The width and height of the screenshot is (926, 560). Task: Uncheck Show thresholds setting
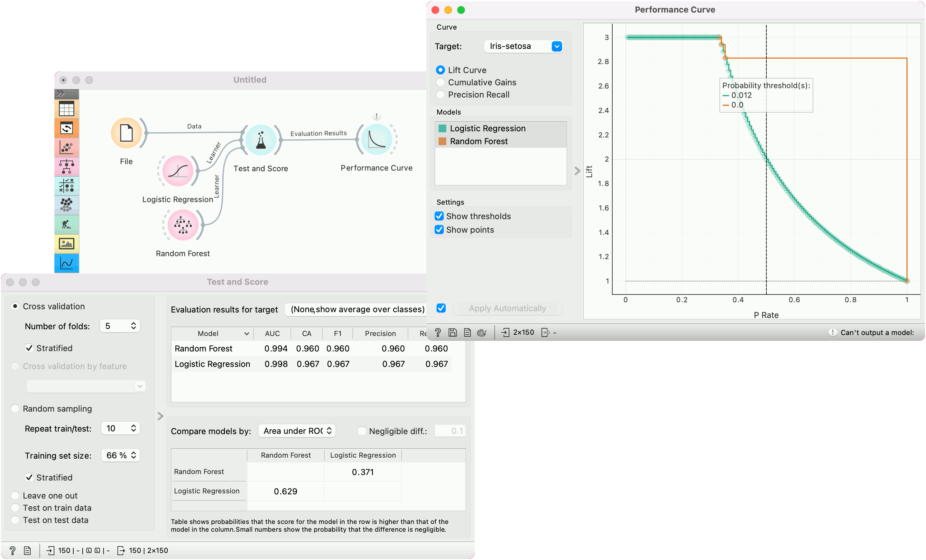click(439, 216)
